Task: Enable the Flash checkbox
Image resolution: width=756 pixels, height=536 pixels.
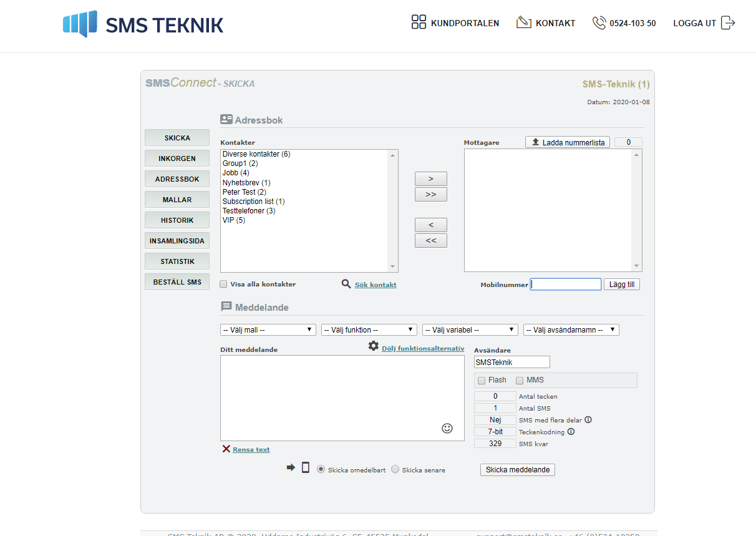Action: point(482,381)
